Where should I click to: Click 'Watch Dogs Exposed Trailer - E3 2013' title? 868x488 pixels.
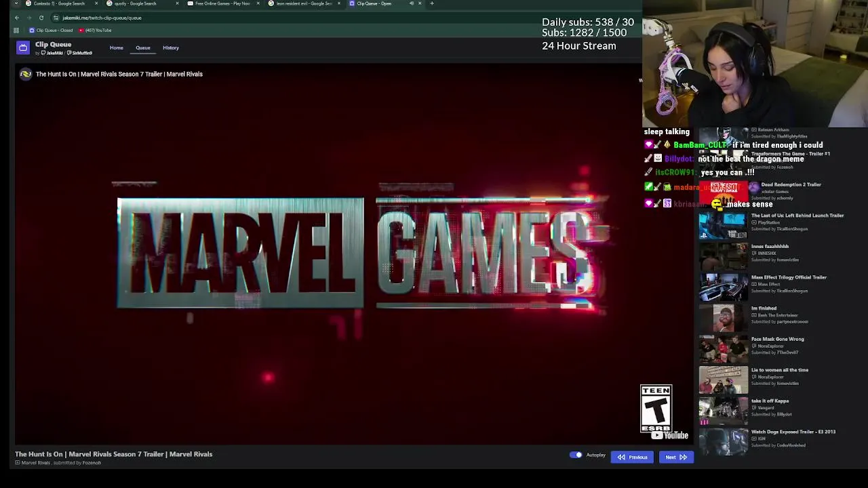(x=793, y=432)
